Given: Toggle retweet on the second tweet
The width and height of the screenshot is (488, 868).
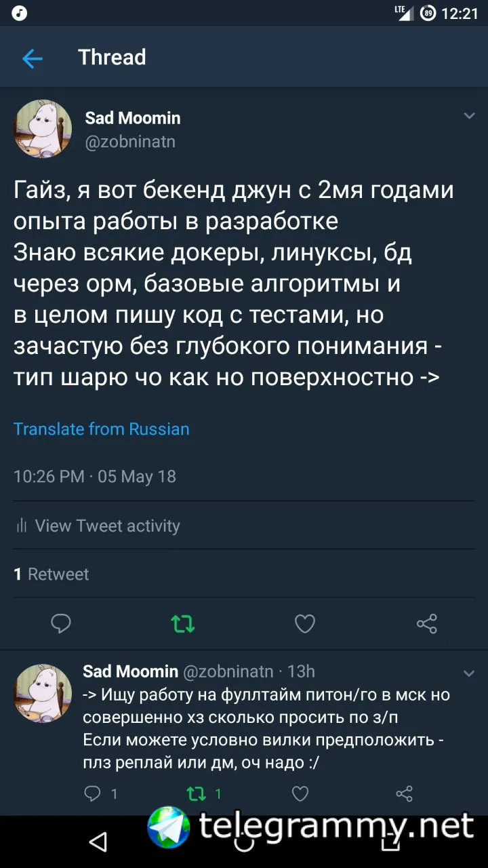Looking at the screenshot, I should tap(197, 793).
